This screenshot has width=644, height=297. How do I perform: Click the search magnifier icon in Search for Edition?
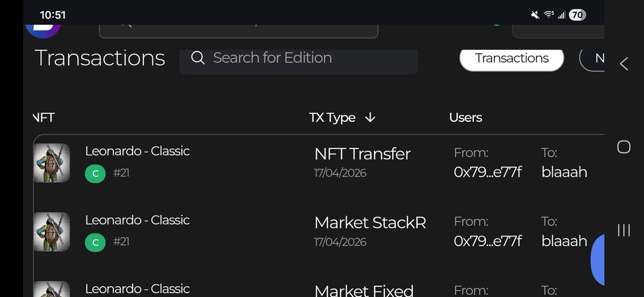click(198, 58)
